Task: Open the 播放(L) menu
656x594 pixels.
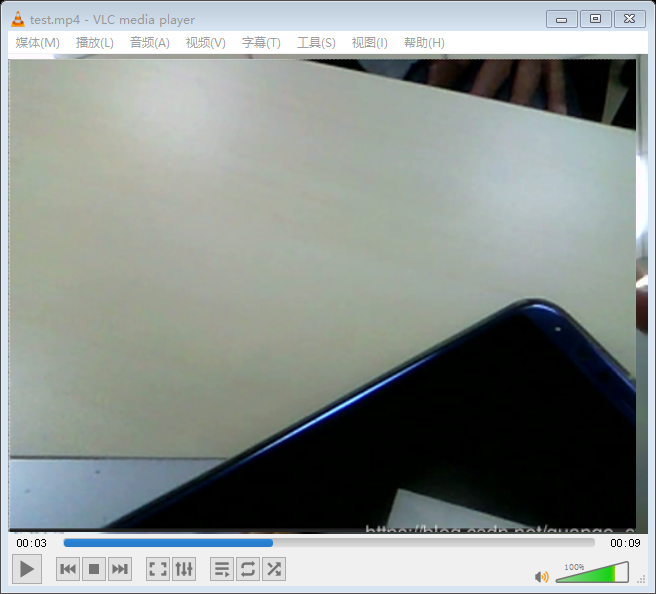Action: (x=95, y=43)
